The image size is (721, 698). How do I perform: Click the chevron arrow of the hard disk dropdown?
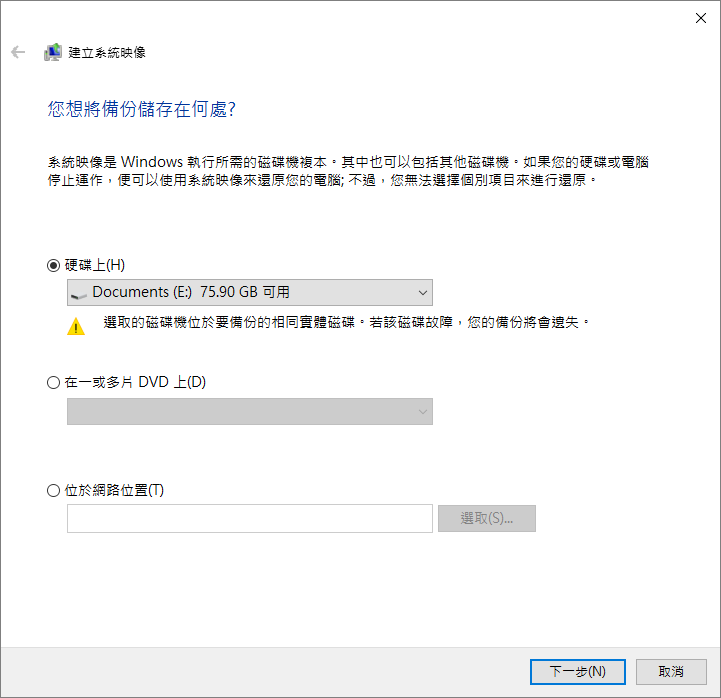point(423,293)
